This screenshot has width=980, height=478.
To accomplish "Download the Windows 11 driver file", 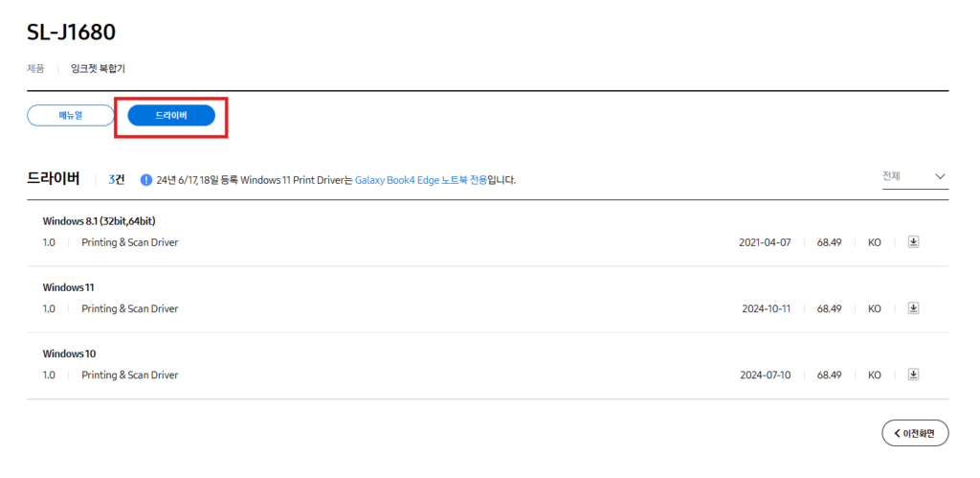I will click(x=913, y=308).
